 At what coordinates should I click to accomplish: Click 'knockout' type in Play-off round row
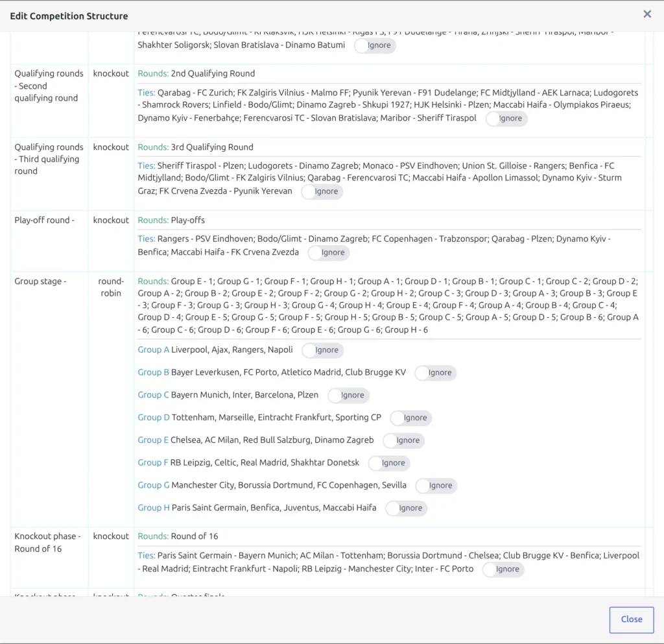tap(111, 220)
